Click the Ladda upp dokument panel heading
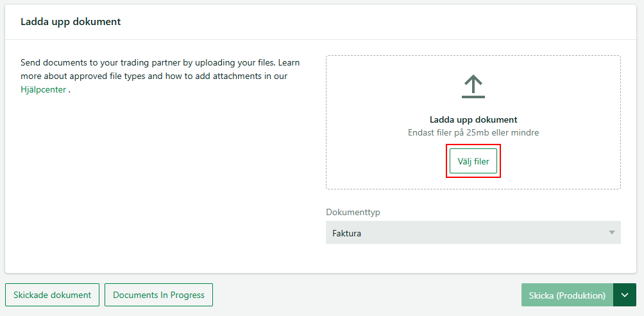Image resolution: width=644 pixels, height=316 pixels. 71,22
